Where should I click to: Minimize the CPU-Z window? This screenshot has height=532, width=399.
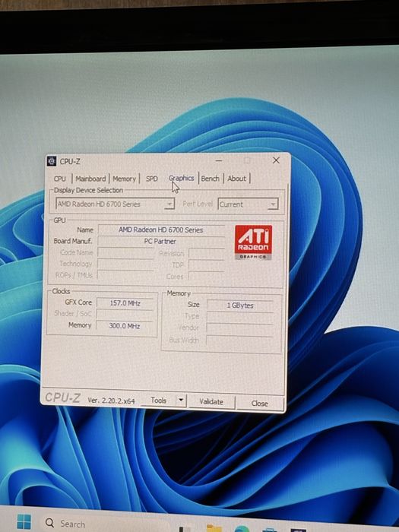(219, 160)
